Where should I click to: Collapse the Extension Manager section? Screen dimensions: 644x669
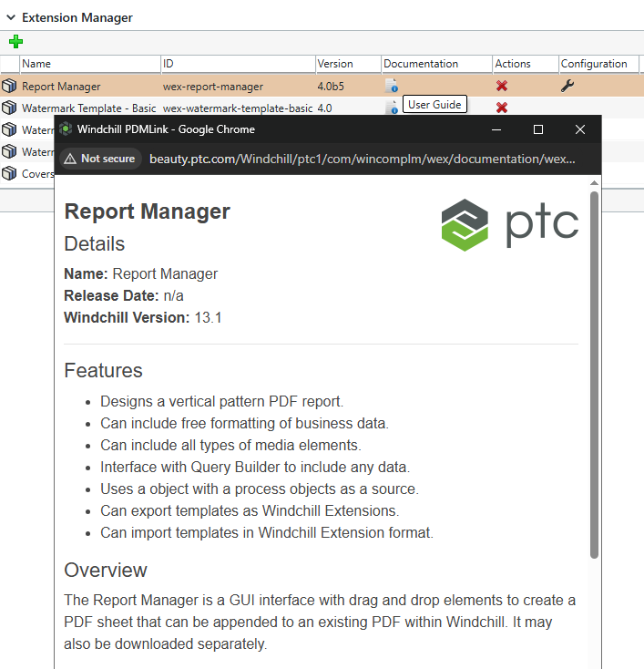pyautogui.click(x=10, y=17)
